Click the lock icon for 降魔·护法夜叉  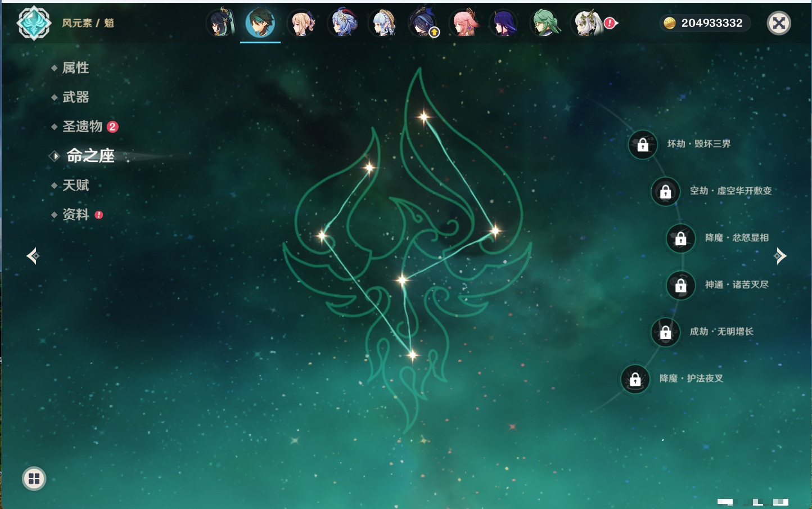[x=635, y=379]
